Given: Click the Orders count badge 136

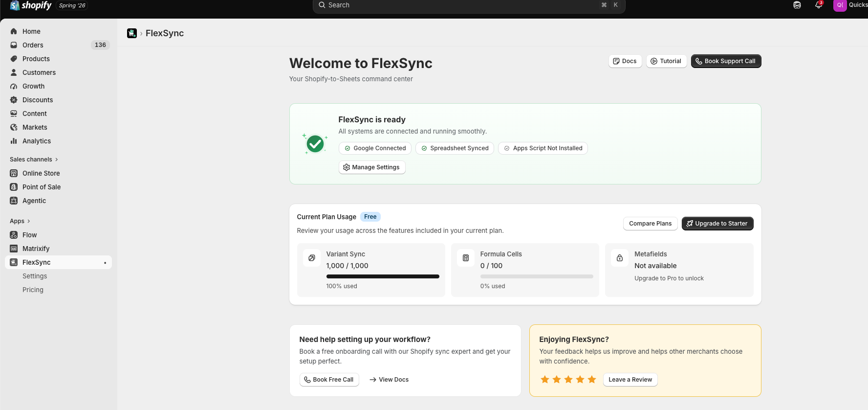Looking at the screenshot, I should [x=100, y=45].
